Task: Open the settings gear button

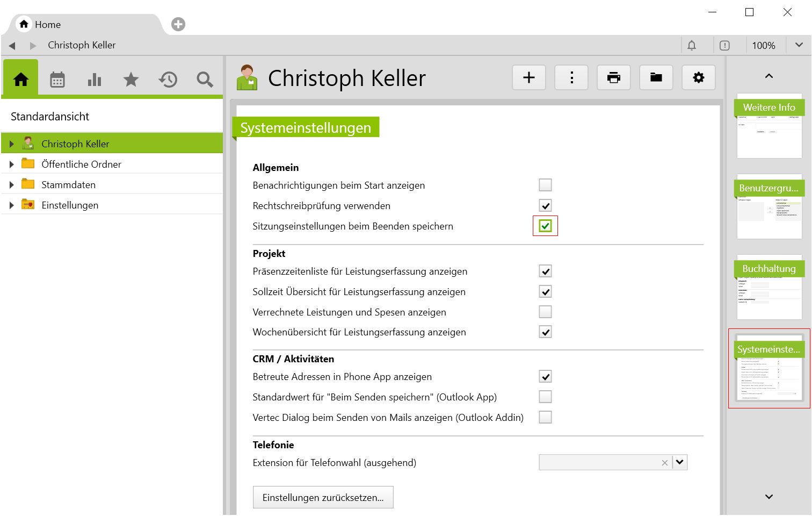Action: [x=698, y=77]
